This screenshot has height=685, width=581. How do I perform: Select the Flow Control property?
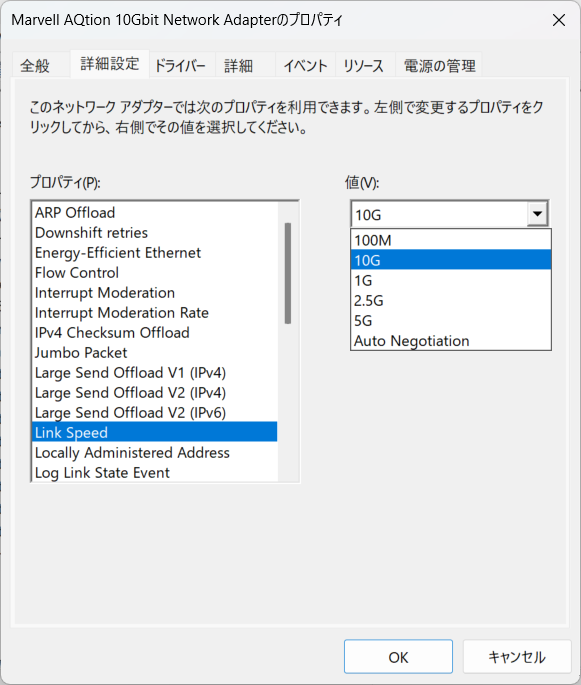[155, 273]
